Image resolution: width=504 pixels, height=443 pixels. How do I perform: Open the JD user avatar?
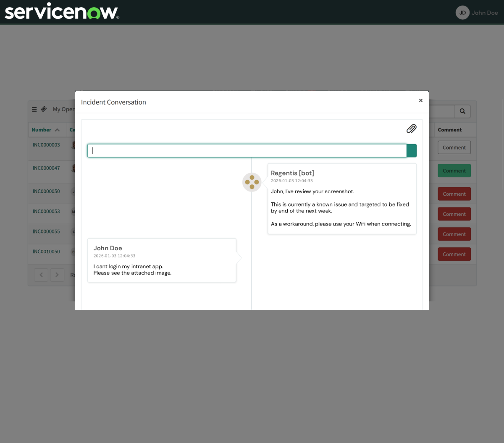462,13
